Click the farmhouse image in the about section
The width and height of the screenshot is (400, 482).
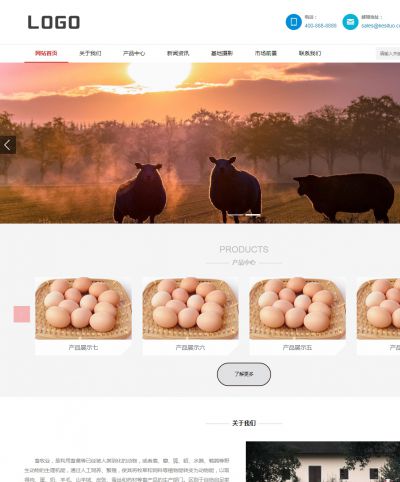click(323, 462)
